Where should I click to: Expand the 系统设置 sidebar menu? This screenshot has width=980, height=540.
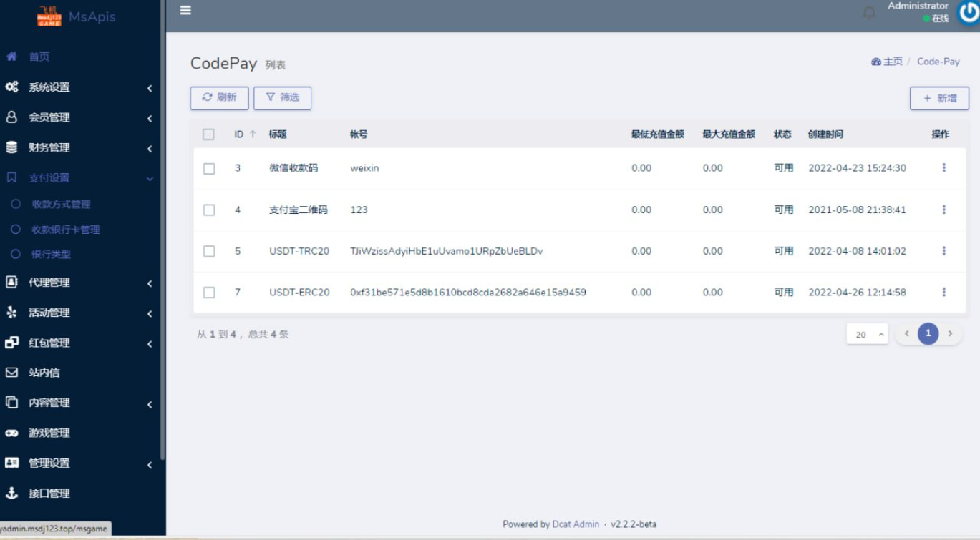click(x=79, y=87)
